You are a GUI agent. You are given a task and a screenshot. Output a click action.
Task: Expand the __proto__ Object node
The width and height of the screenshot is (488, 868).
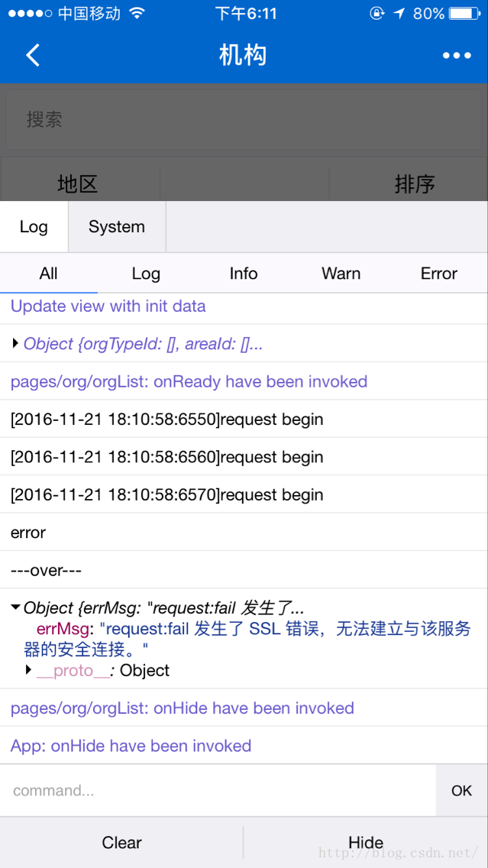29,670
